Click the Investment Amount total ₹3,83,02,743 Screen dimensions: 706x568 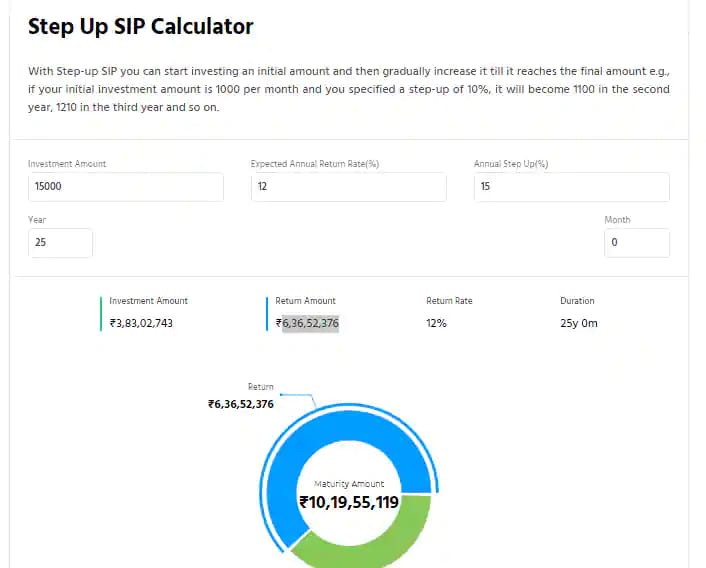coord(141,323)
